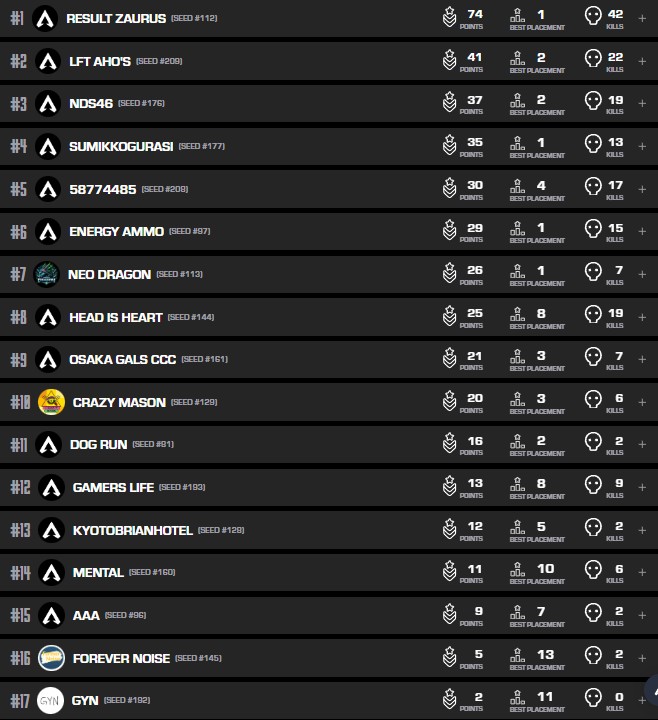Expand the Mental team row details
Screen dimensions: 658x720
tap(642, 573)
